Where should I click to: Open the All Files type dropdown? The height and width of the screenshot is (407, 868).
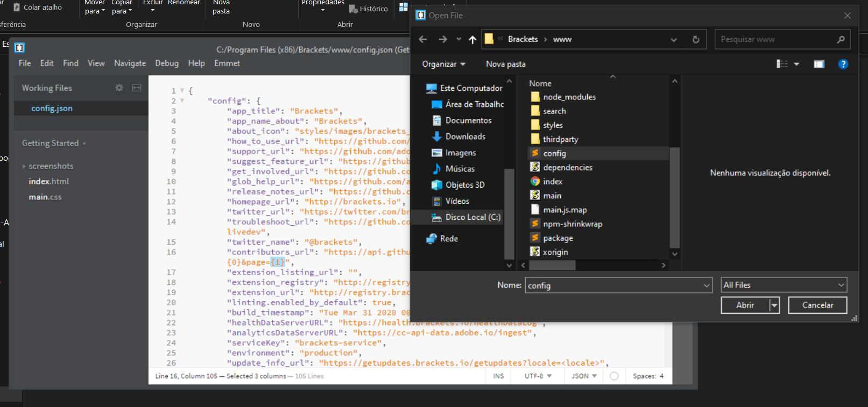784,285
